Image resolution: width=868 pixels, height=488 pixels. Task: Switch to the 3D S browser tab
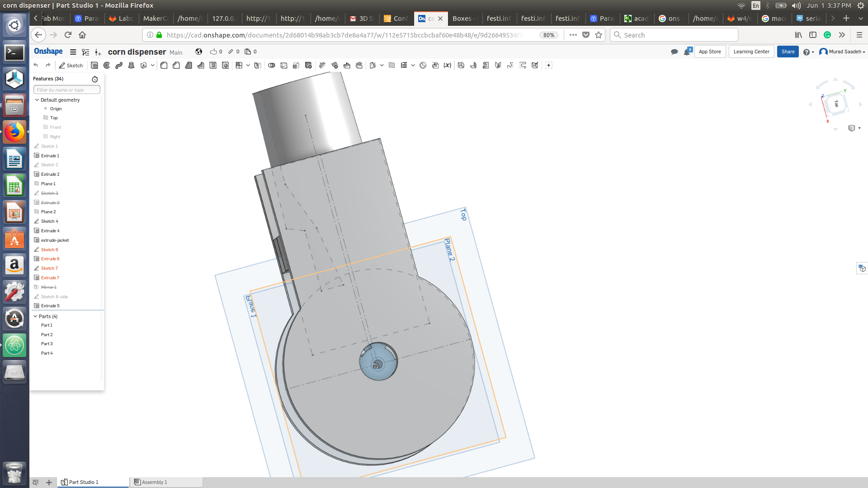[362, 19]
